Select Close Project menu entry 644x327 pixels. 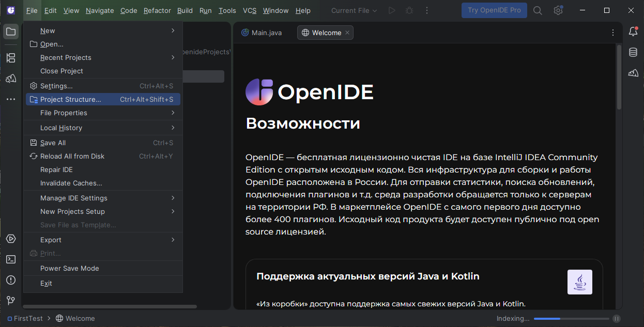point(103,71)
